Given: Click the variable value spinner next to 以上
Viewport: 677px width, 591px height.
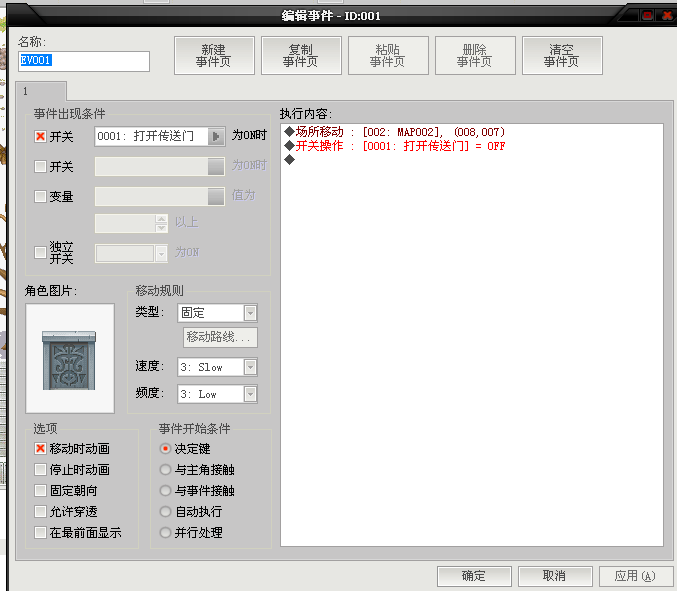Looking at the screenshot, I should (161, 223).
